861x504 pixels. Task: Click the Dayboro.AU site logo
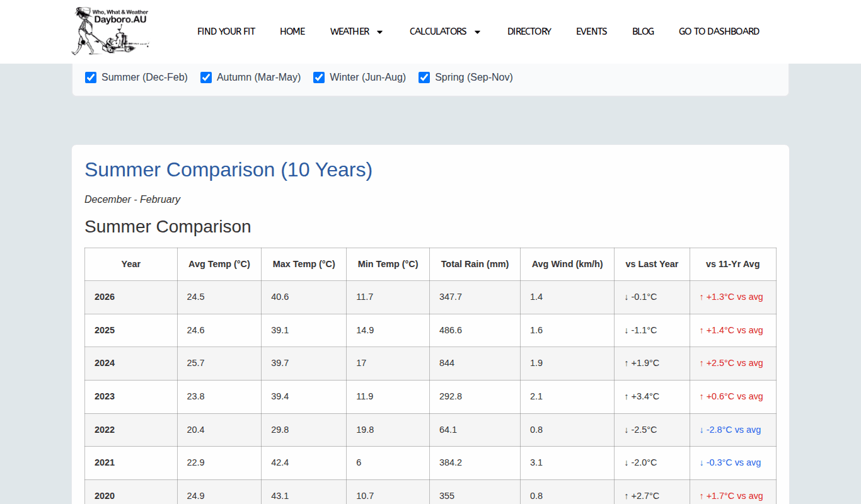coord(110,31)
